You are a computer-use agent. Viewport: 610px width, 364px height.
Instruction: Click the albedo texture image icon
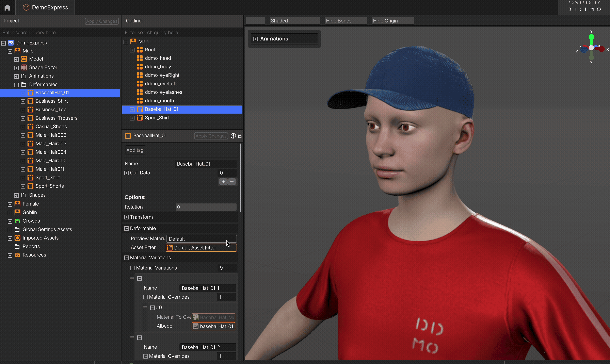pyautogui.click(x=196, y=326)
